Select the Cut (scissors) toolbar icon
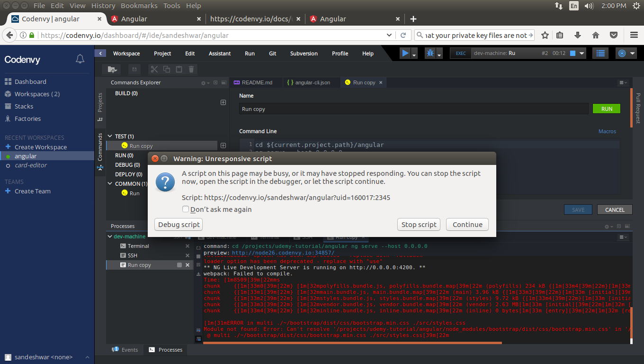 click(x=153, y=69)
